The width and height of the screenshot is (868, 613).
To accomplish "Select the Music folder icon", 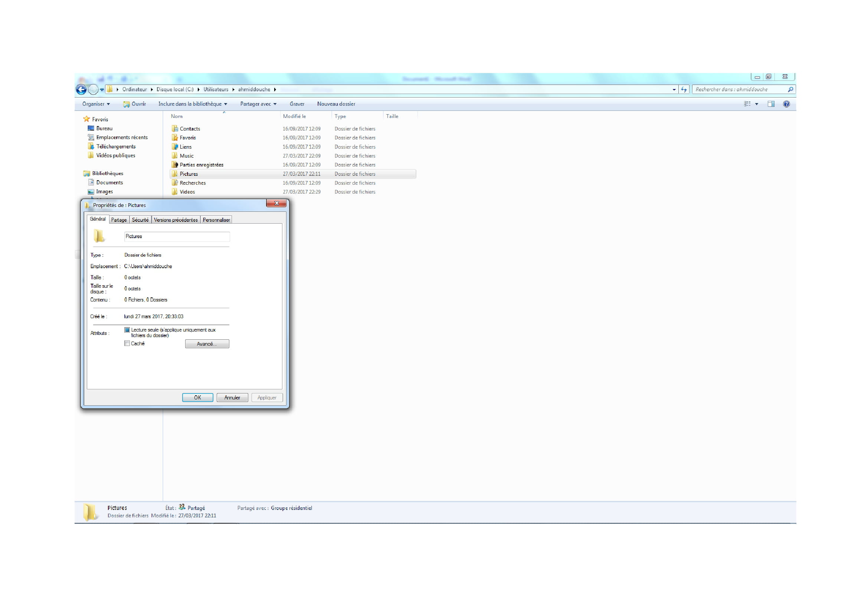I will pyautogui.click(x=175, y=156).
